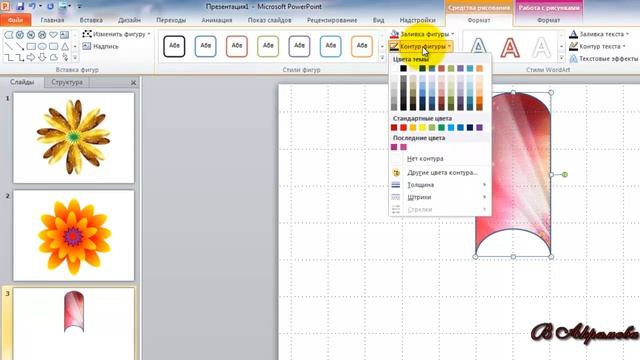Pick the down block arrow shape
640x360 pixels.
(x=42, y=58)
